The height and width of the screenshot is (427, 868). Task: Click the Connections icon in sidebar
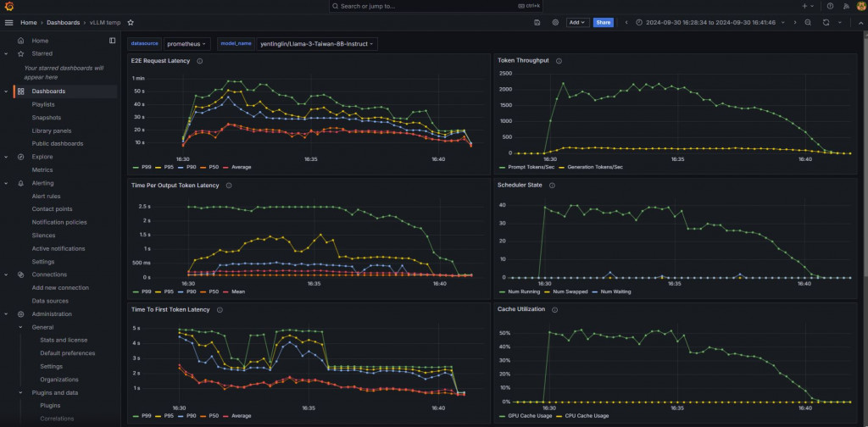pyautogui.click(x=20, y=274)
